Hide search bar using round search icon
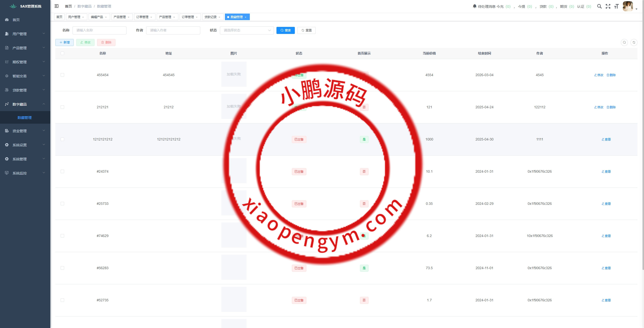The width and height of the screenshot is (644, 328). coord(624,42)
